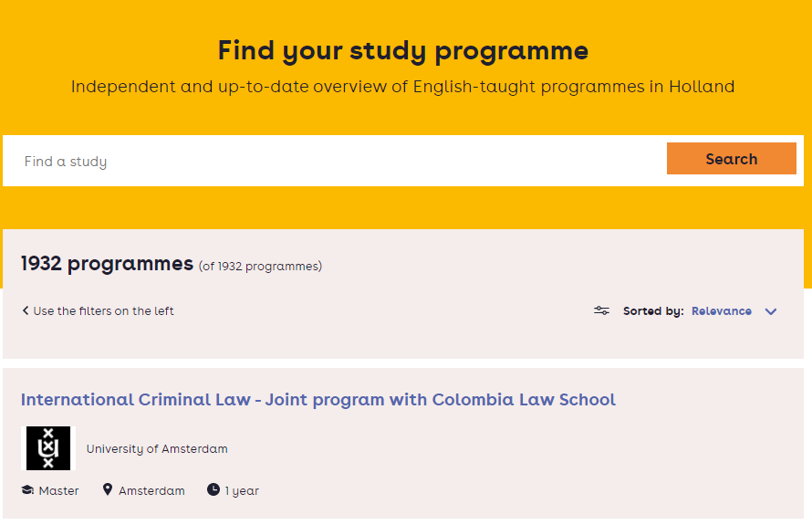Click the English-taught programmes subtitle text
This screenshot has height=525, width=812.
pyautogui.click(x=403, y=87)
